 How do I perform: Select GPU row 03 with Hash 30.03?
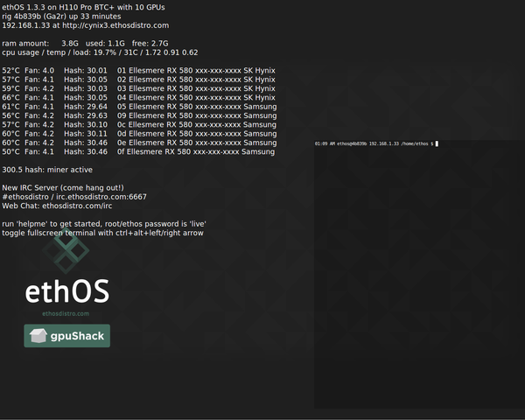[138, 88]
